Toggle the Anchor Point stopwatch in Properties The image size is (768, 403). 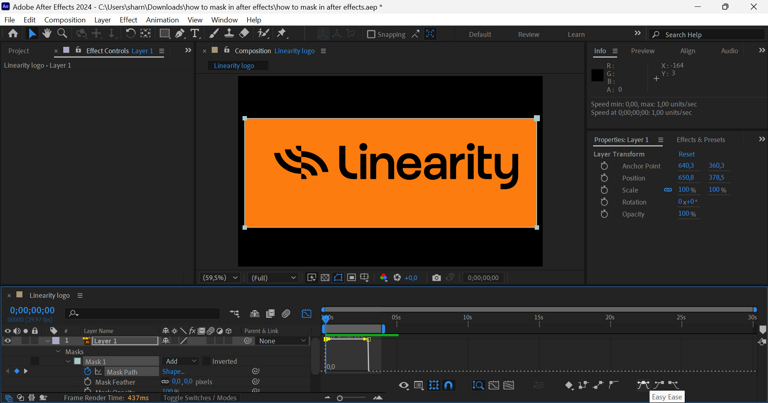[x=604, y=166]
